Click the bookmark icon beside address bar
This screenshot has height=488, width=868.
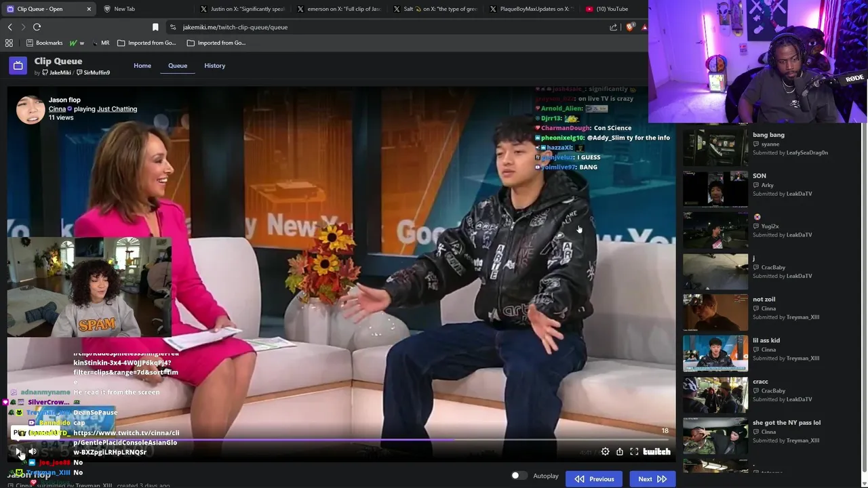coord(155,27)
